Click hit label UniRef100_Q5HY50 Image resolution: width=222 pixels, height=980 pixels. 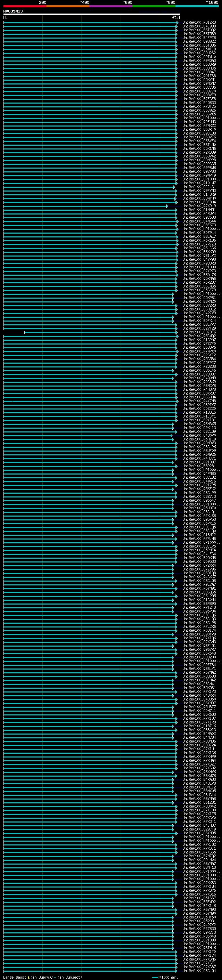(x=199, y=917)
